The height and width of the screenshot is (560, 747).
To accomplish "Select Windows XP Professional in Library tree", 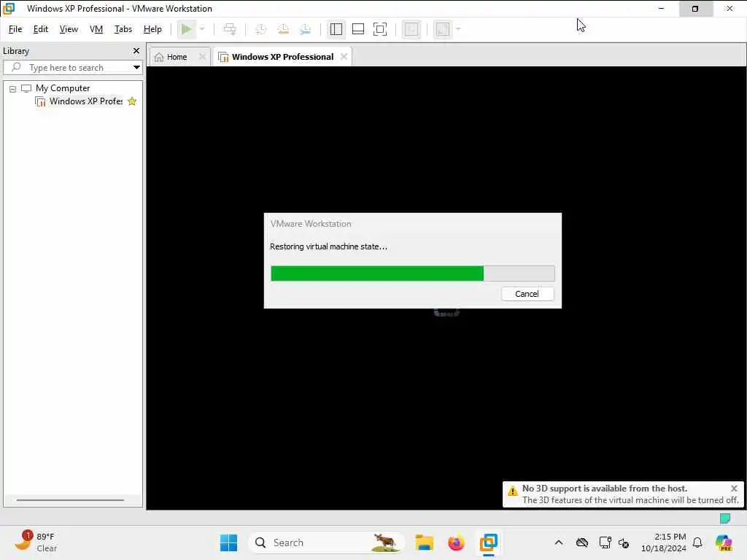I will click(x=86, y=101).
